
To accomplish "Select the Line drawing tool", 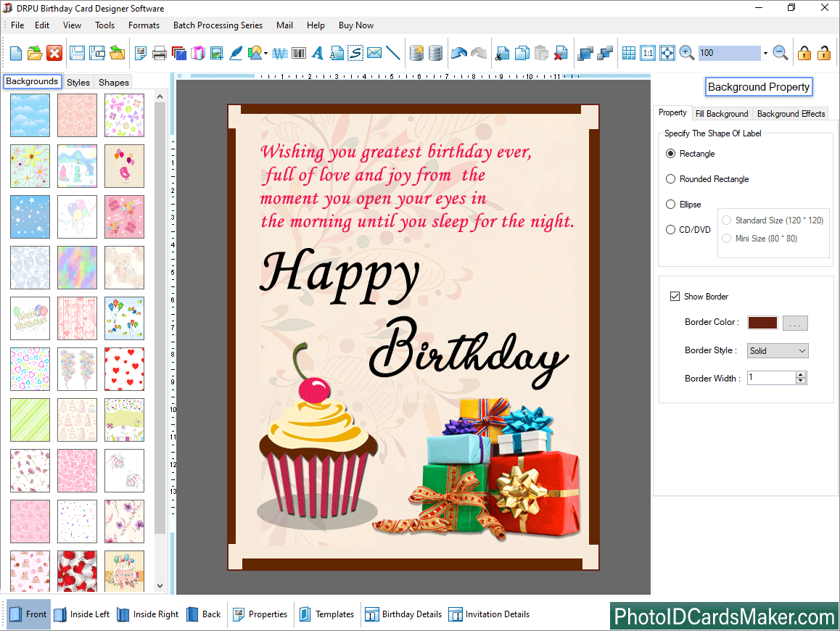I will (393, 53).
